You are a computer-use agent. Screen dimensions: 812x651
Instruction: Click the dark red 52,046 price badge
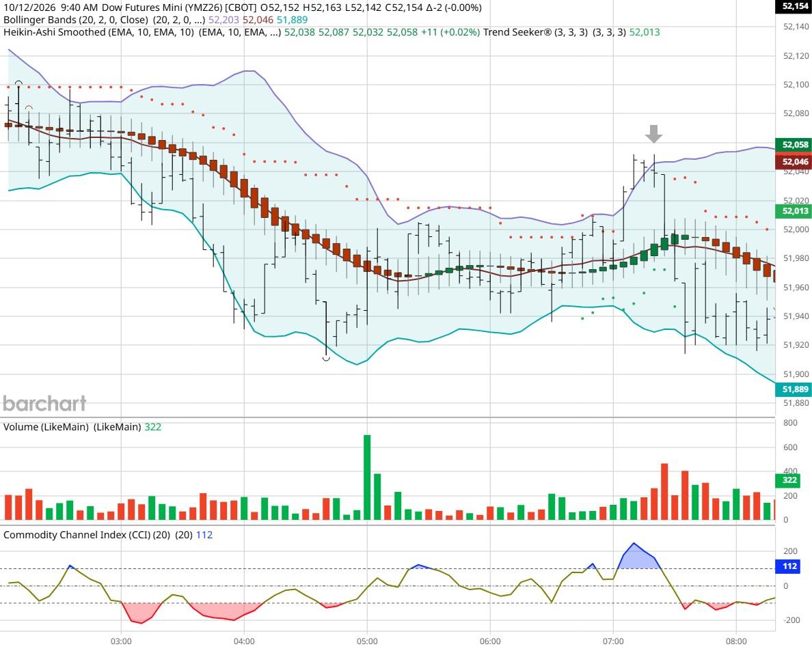(x=794, y=162)
